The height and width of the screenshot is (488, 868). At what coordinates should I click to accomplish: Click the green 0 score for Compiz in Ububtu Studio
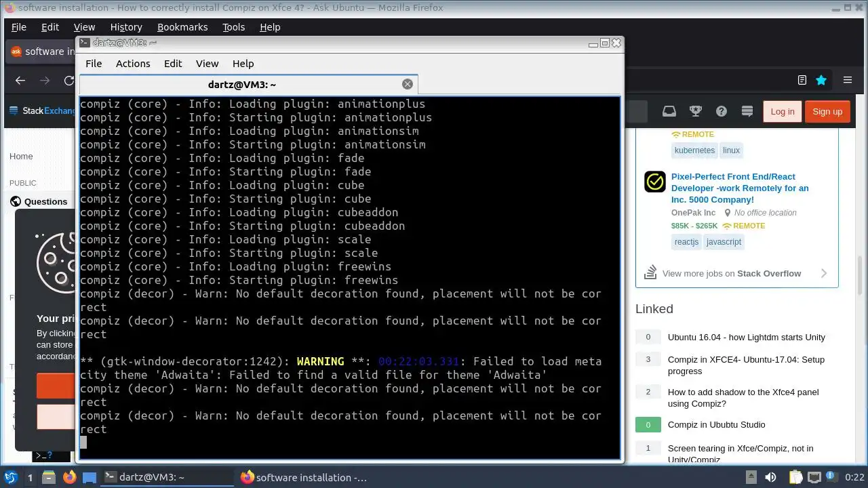648,424
